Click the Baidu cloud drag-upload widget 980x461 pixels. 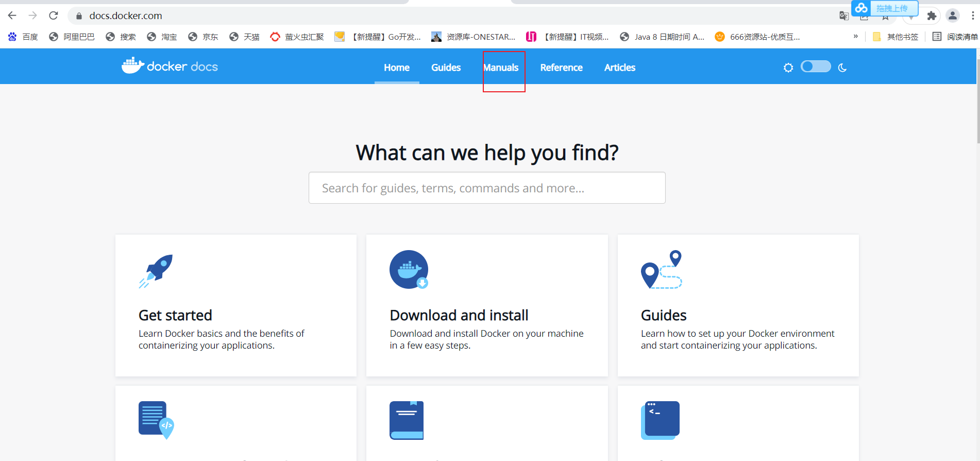(885, 8)
